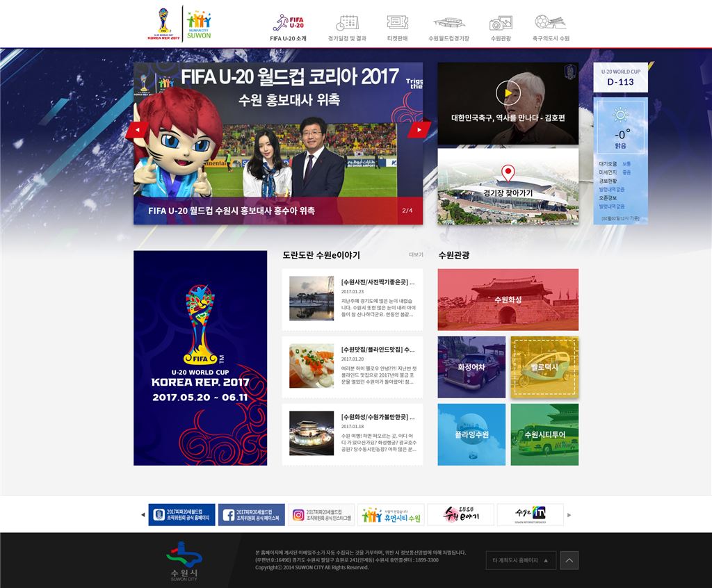Open the official Instagram banner link
The width and height of the screenshot is (712, 588).
tap(321, 515)
